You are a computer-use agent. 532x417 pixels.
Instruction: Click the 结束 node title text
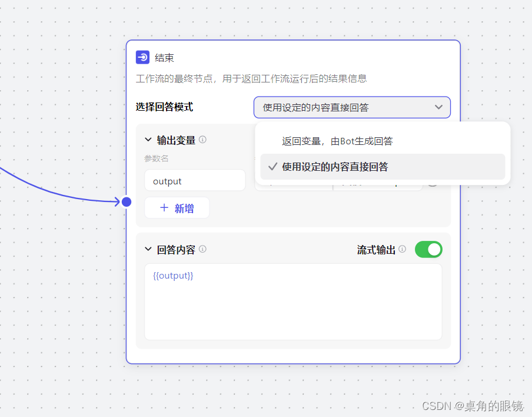(165, 57)
